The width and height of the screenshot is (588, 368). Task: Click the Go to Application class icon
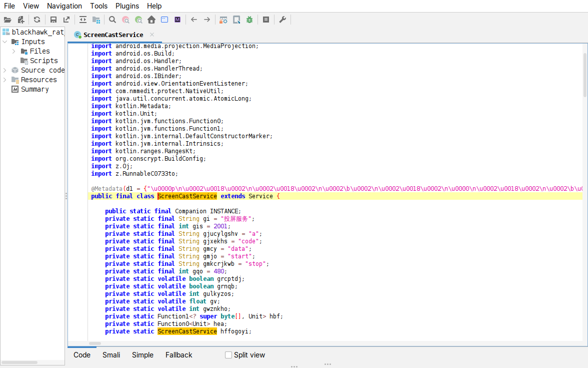coord(164,20)
